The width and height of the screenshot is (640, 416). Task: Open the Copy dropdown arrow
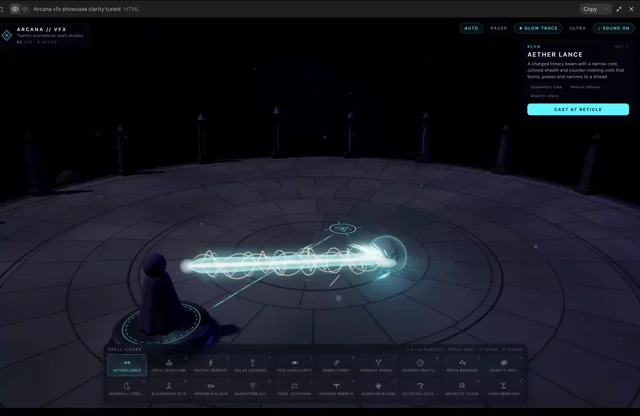(607, 9)
